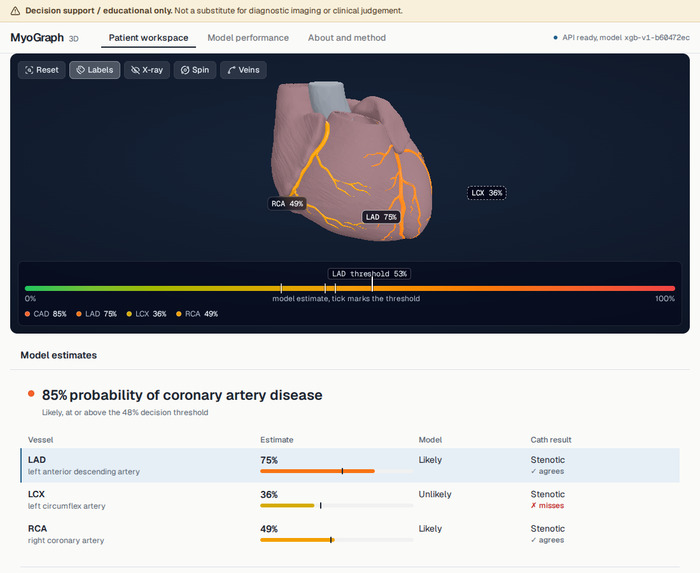Image resolution: width=700 pixels, height=573 pixels.
Task: Open the Model performance tab
Action: (x=248, y=38)
